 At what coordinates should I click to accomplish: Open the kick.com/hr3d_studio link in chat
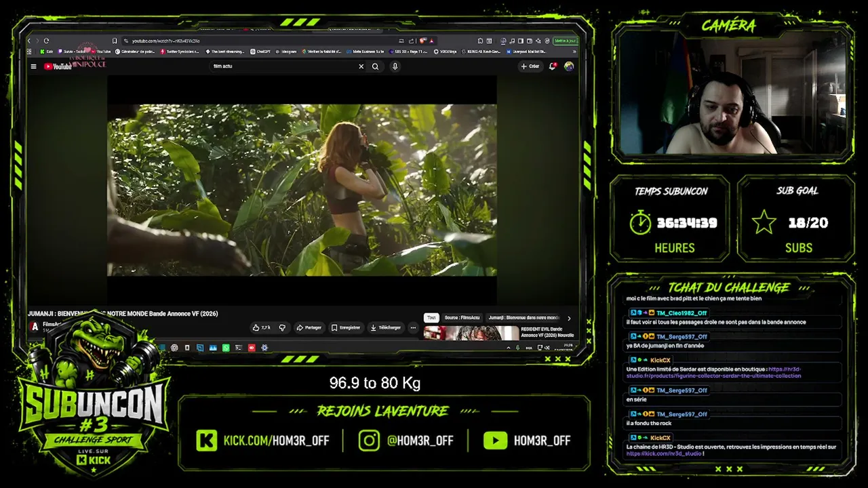tap(663, 453)
